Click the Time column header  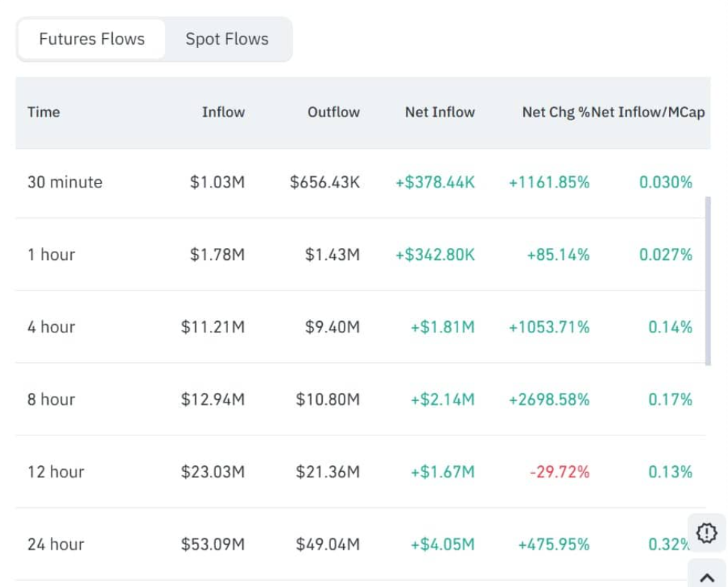(x=43, y=112)
